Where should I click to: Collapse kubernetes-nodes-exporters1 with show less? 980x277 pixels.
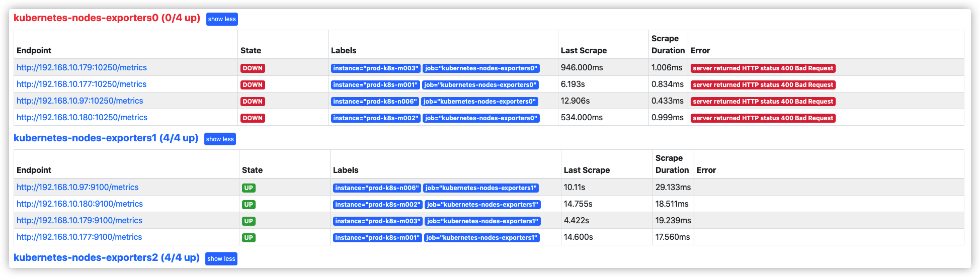[220, 139]
